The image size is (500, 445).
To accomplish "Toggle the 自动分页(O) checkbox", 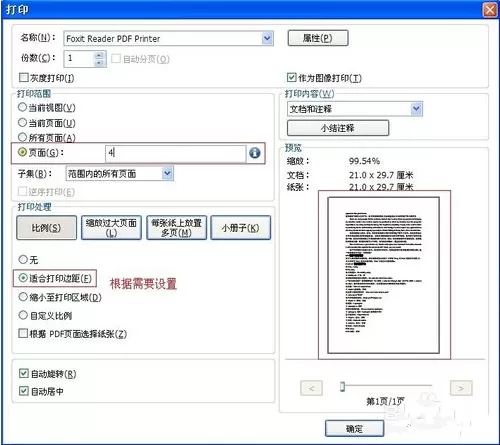I will pos(116,59).
